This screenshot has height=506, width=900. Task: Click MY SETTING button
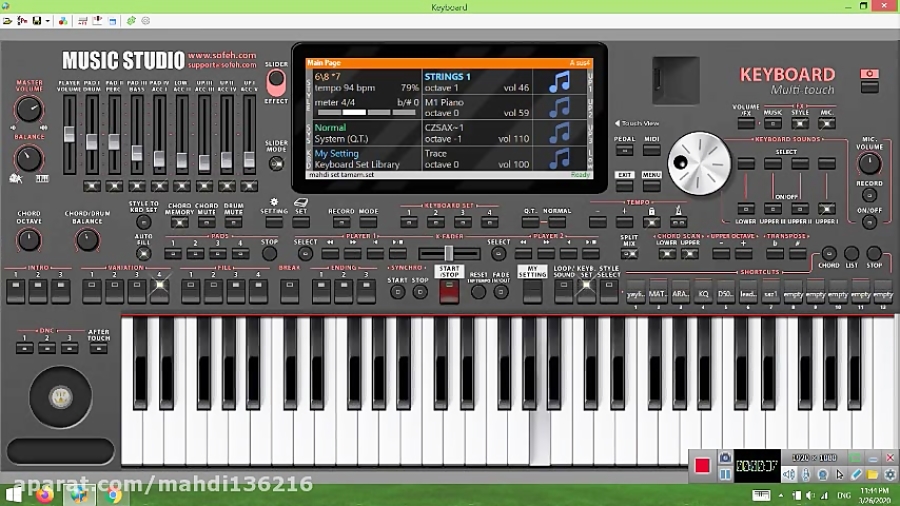coord(532,291)
